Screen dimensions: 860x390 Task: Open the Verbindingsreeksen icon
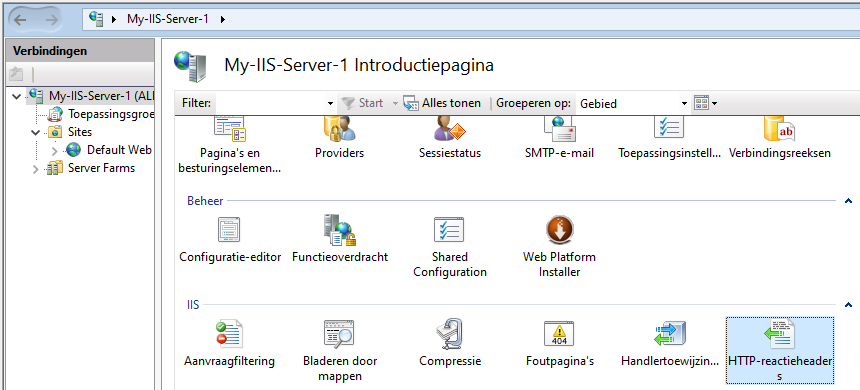(x=779, y=129)
